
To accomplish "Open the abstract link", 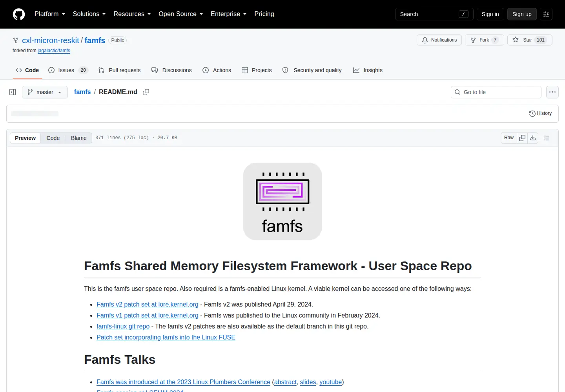I will tap(285, 382).
